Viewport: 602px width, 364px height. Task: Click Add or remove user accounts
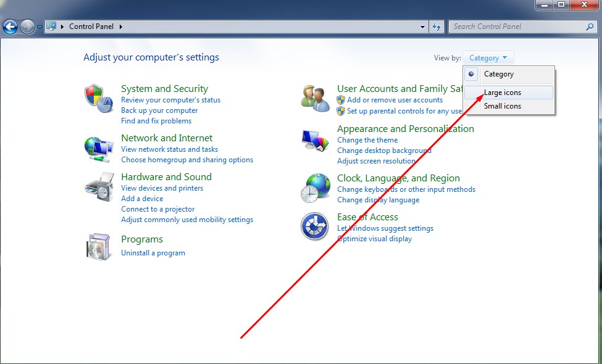(x=395, y=100)
